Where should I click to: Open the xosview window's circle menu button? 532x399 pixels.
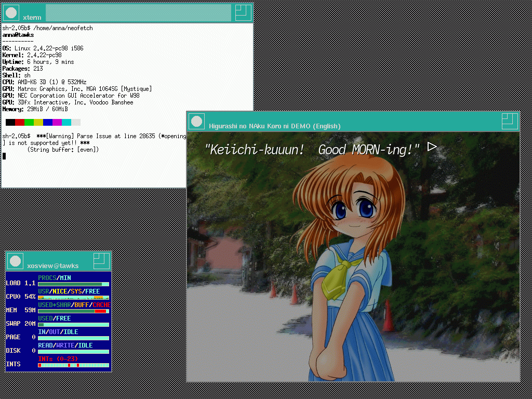15,261
